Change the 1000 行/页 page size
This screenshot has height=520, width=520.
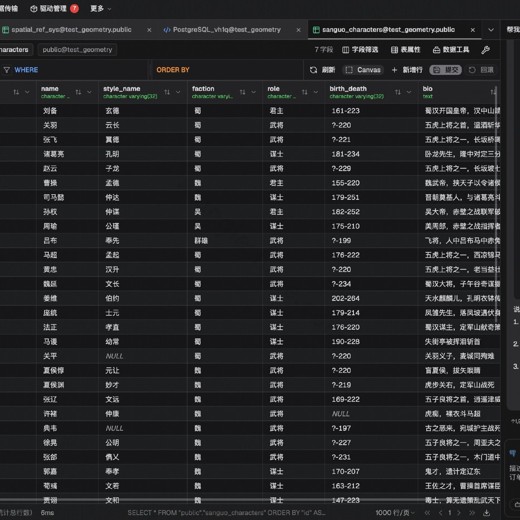pos(395,513)
